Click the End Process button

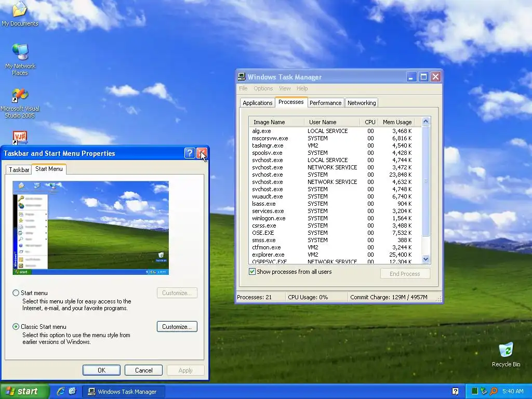tap(405, 273)
